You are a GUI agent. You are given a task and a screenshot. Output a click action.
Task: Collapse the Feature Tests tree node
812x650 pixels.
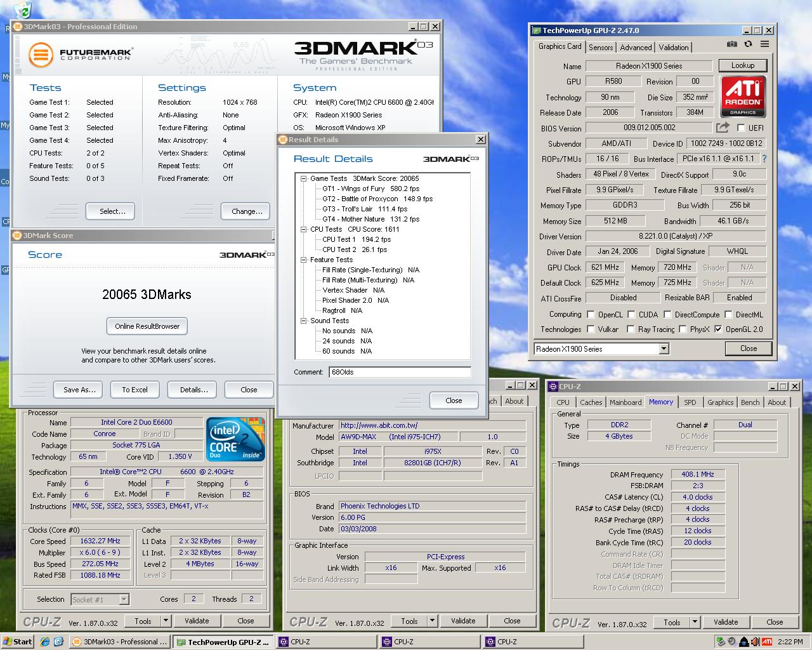click(304, 260)
